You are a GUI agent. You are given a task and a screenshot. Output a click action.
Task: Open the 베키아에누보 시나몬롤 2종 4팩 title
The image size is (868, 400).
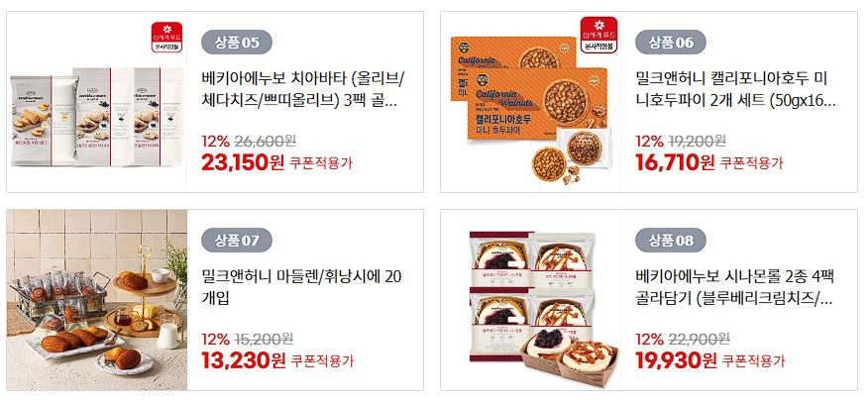click(x=734, y=287)
